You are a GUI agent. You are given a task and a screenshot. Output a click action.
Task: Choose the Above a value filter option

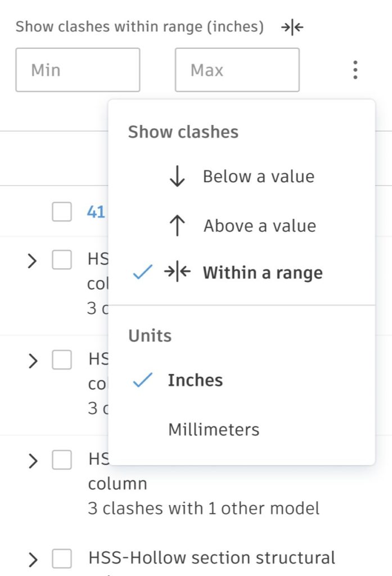coord(258,225)
